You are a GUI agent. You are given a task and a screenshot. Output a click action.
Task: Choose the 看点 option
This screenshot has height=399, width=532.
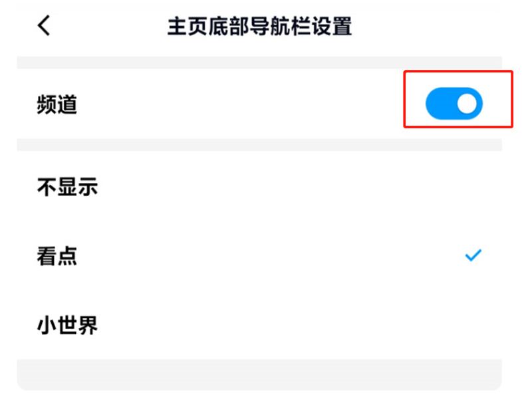pyautogui.click(x=259, y=256)
